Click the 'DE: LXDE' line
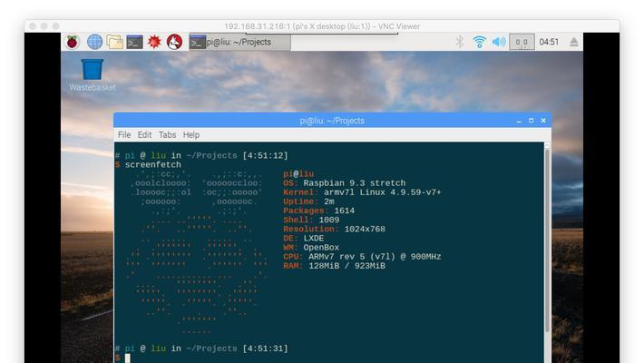Screen dimensions: 644x363 (303, 238)
